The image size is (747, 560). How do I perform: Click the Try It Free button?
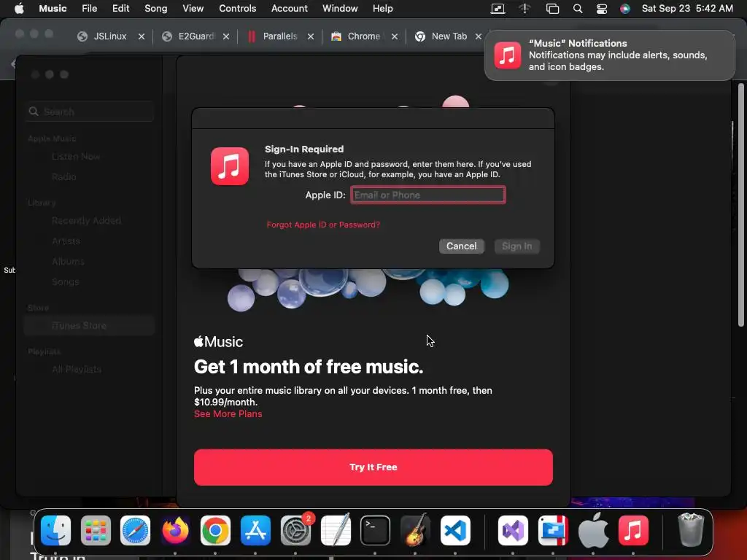click(x=373, y=467)
